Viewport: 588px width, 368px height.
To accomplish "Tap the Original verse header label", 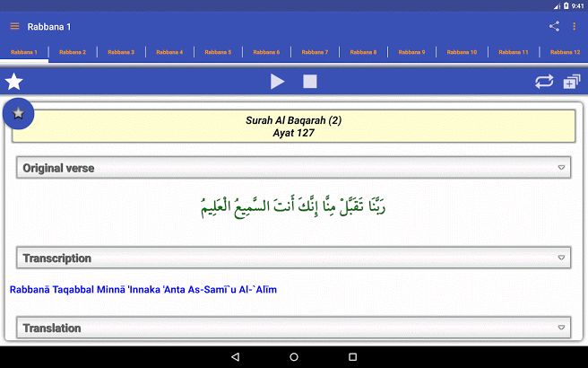I will 58,168.
